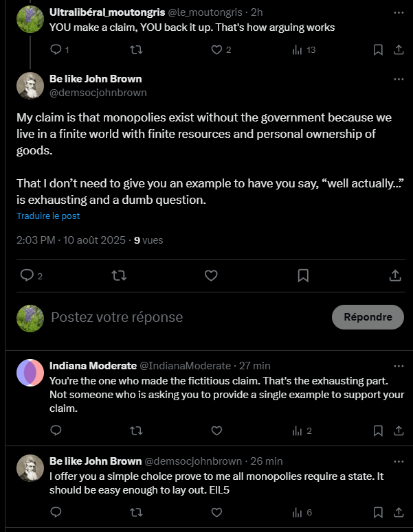Open more options on Indiana Moderate reply
The height and width of the screenshot is (532, 413).
click(x=399, y=366)
